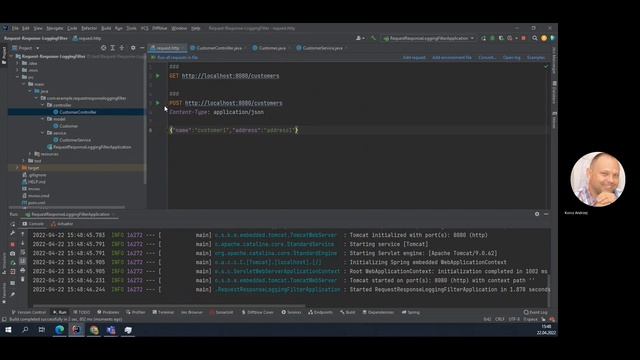
Task: Switch to the Actuator tab in Run panel
Action: 62,224
